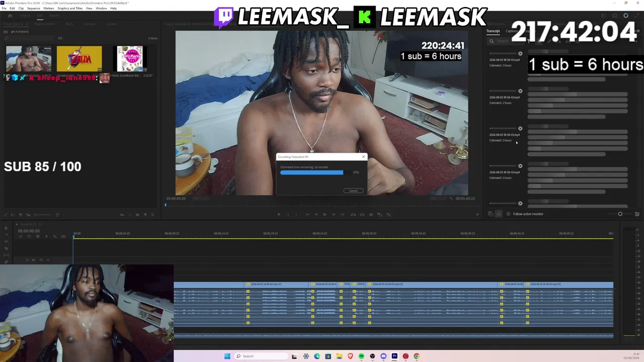
Task: Switch Project panel to Freeform View
Action: tap(28, 215)
